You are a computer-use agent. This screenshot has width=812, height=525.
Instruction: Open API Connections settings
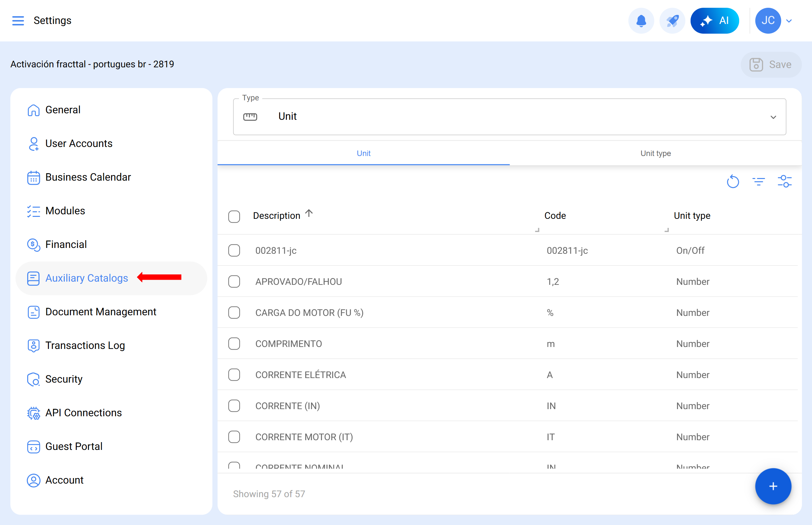(83, 413)
